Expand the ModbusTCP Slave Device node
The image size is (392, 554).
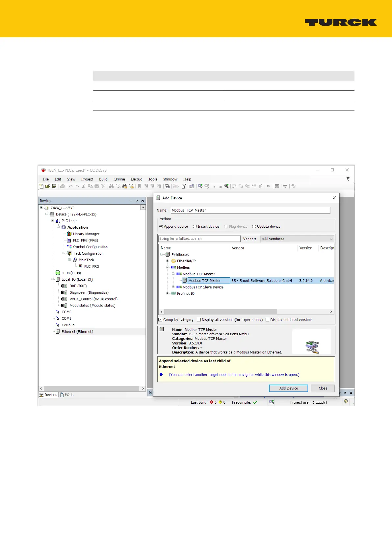[x=173, y=287]
